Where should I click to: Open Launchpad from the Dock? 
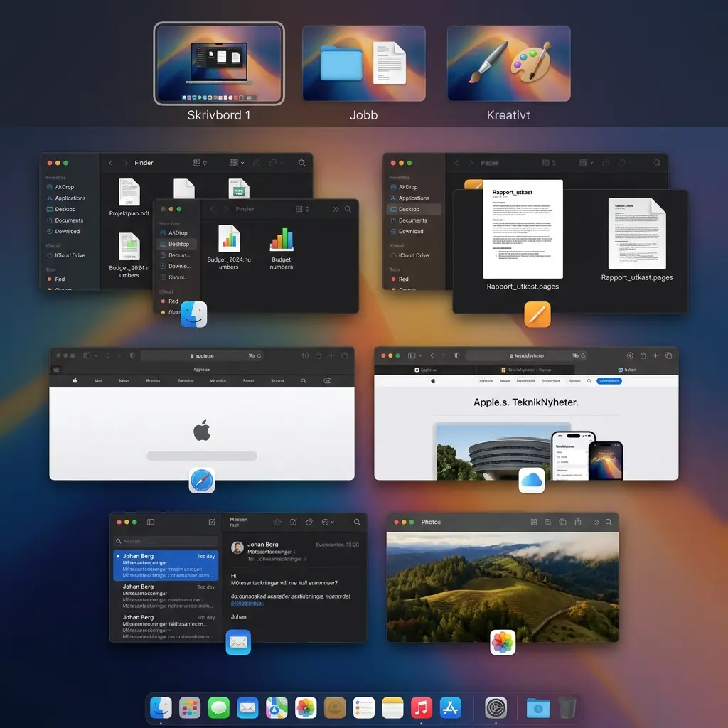pyautogui.click(x=190, y=708)
